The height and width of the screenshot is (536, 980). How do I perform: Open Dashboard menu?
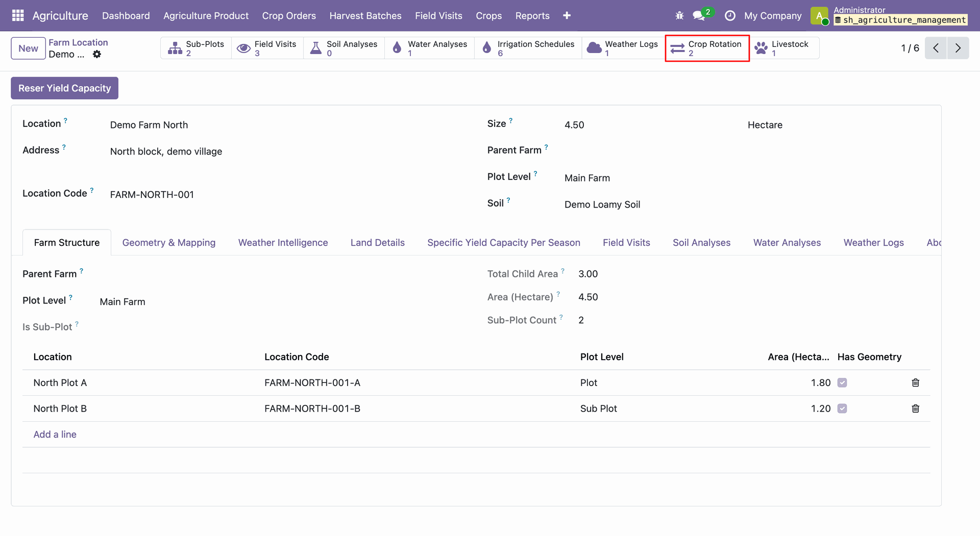coord(126,16)
